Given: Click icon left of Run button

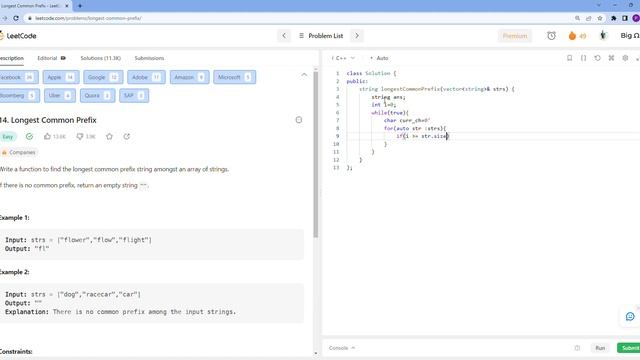Looking at the screenshot, I should [x=577, y=348].
